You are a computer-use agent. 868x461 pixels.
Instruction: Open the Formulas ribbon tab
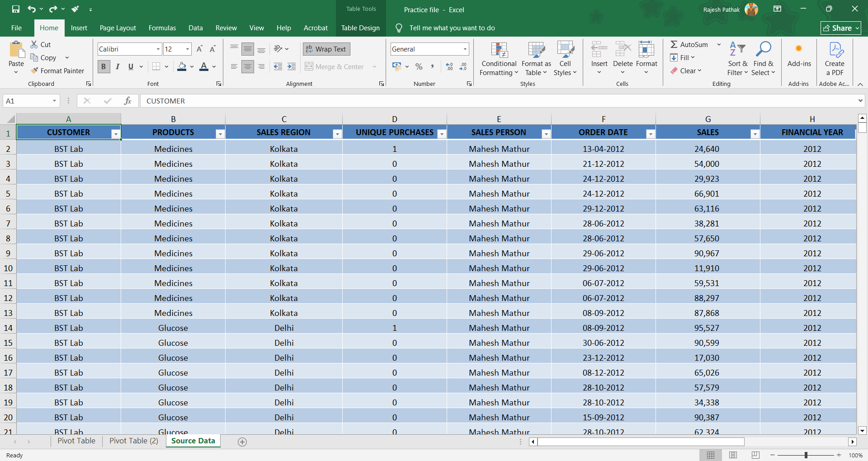[x=162, y=28]
